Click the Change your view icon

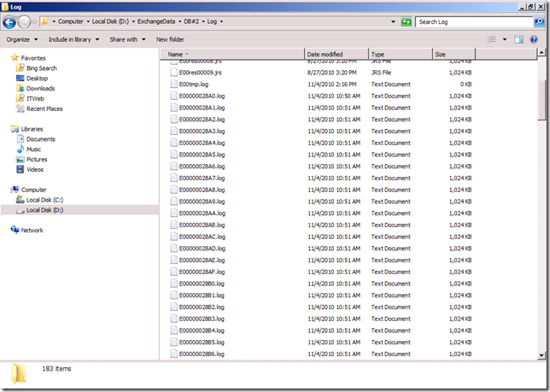pos(491,39)
